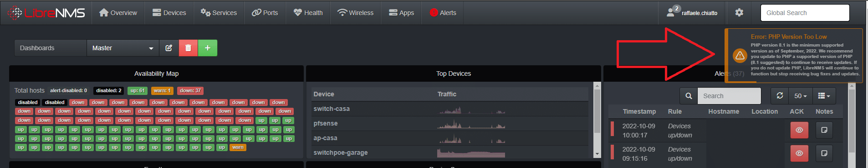Open the Master dashboard dropdown
This screenshot has height=168, width=868.
point(123,48)
